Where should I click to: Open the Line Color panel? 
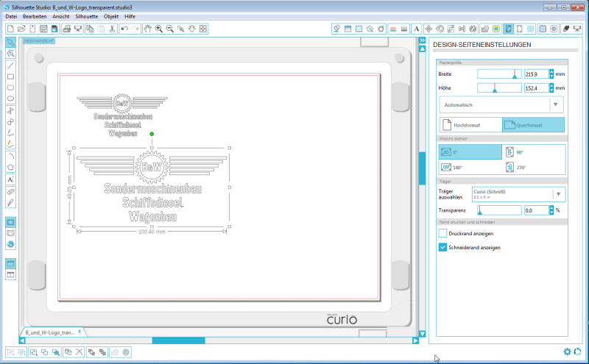tap(393, 29)
